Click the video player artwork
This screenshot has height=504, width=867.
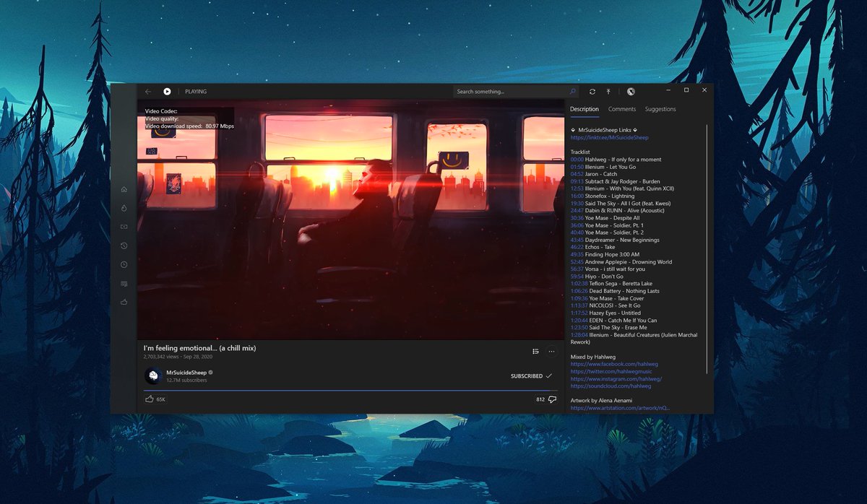350,219
